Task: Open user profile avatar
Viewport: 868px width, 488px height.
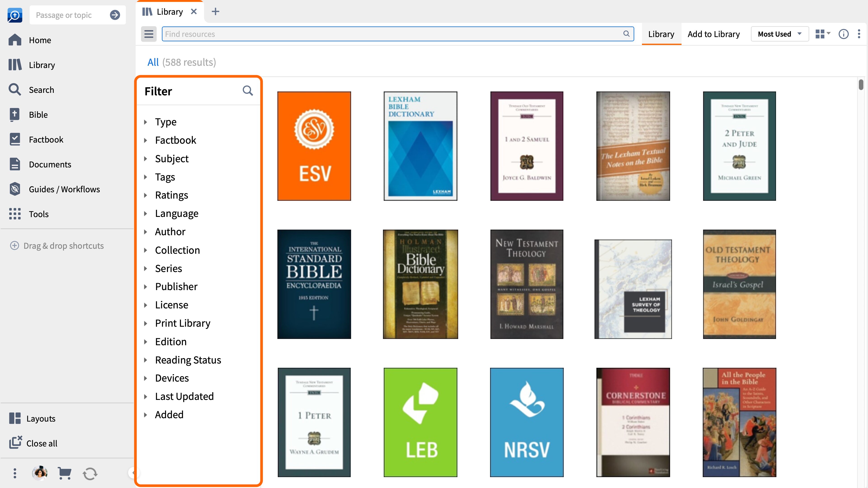Action: 40,473
